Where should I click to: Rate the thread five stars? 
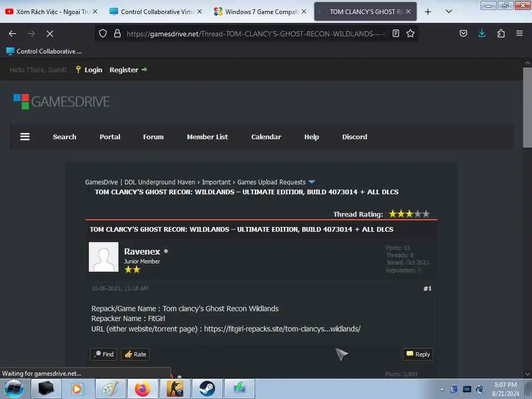[426, 214]
